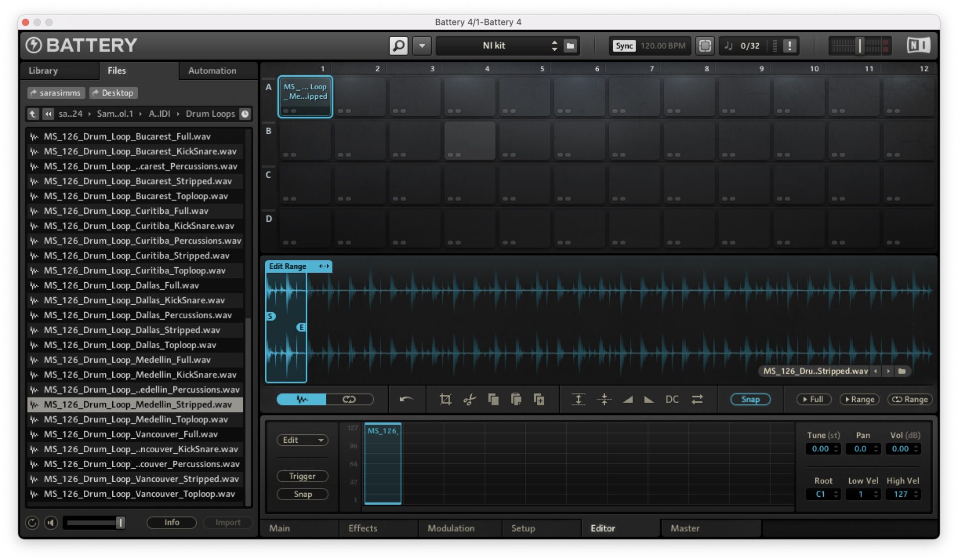
Task: Click the duplicate icon in editor toolbar
Action: [x=539, y=399]
